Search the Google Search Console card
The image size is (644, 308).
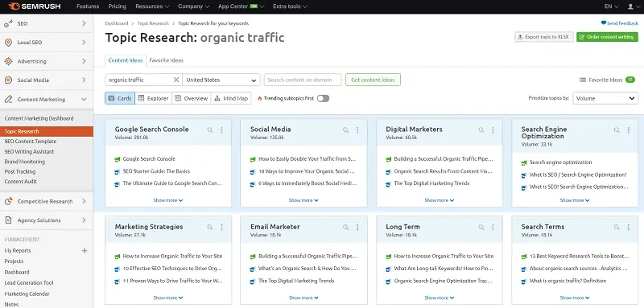tap(210, 130)
